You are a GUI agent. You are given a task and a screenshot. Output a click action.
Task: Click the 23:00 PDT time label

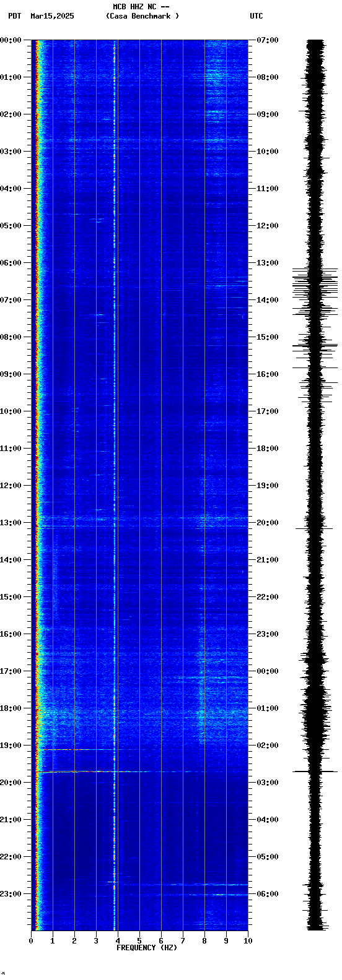(11, 894)
